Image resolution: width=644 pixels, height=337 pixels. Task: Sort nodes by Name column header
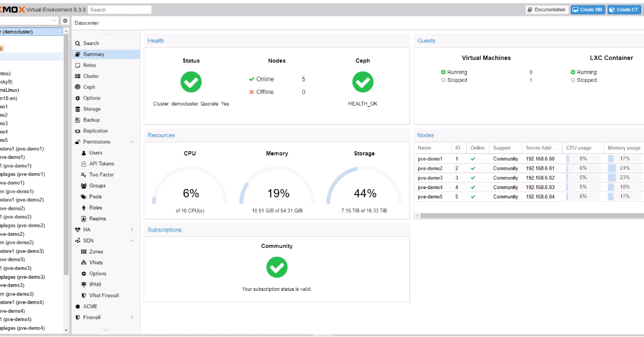tap(433, 148)
